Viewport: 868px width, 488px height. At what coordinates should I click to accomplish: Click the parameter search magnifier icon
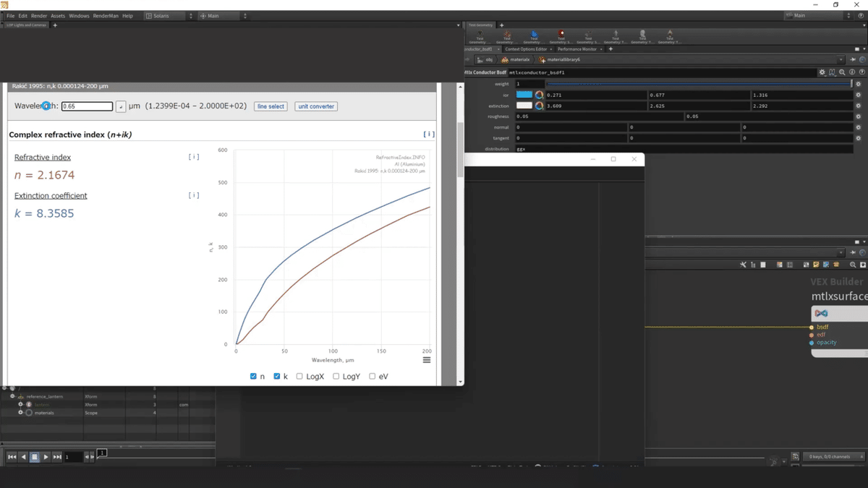tap(842, 72)
